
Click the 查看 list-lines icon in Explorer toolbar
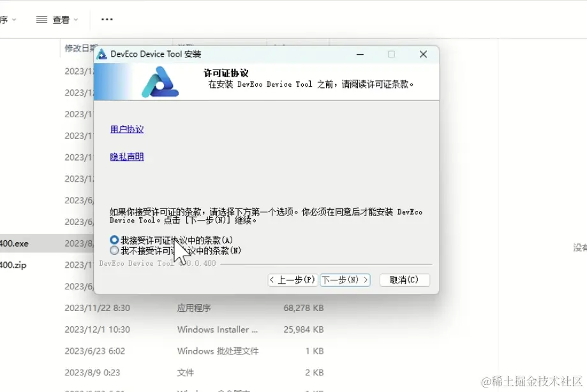[41, 20]
